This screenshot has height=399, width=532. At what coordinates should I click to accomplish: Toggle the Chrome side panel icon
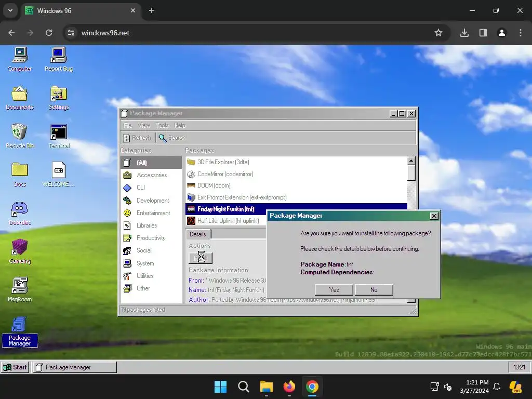pos(483,33)
